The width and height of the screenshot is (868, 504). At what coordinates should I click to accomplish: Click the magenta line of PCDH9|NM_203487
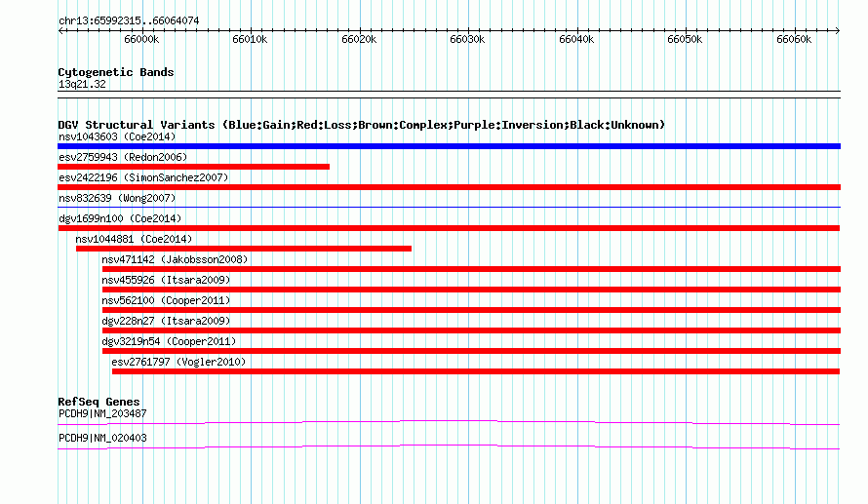pyautogui.click(x=449, y=423)
